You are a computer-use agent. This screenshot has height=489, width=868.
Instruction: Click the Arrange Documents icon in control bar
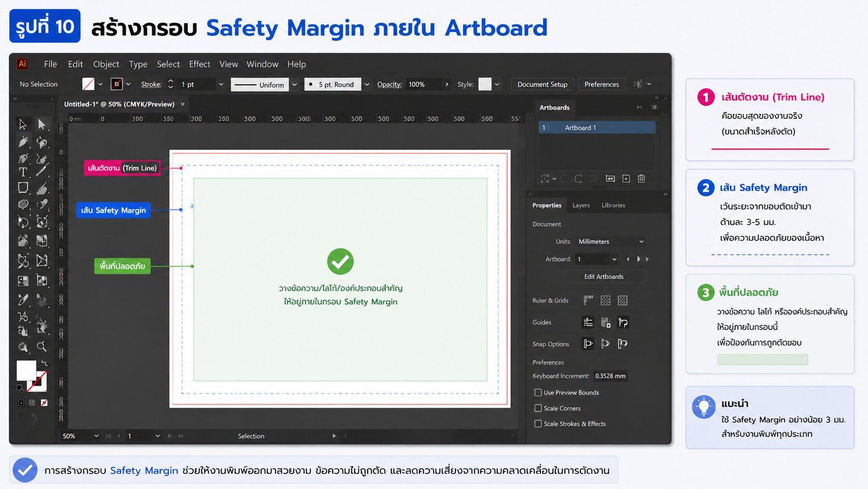tap(638, 84)
